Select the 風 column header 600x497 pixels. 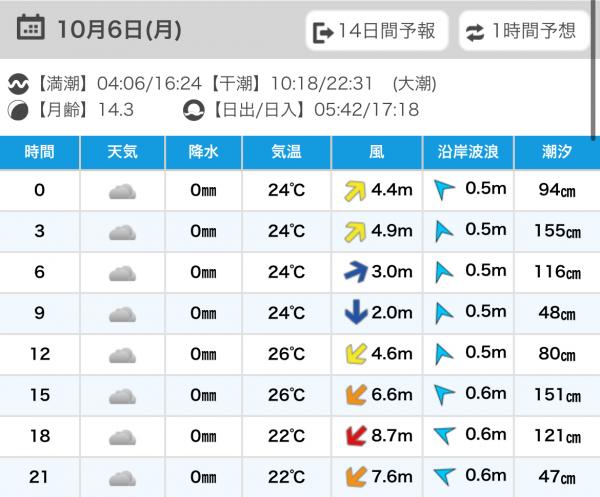point(376,153)
